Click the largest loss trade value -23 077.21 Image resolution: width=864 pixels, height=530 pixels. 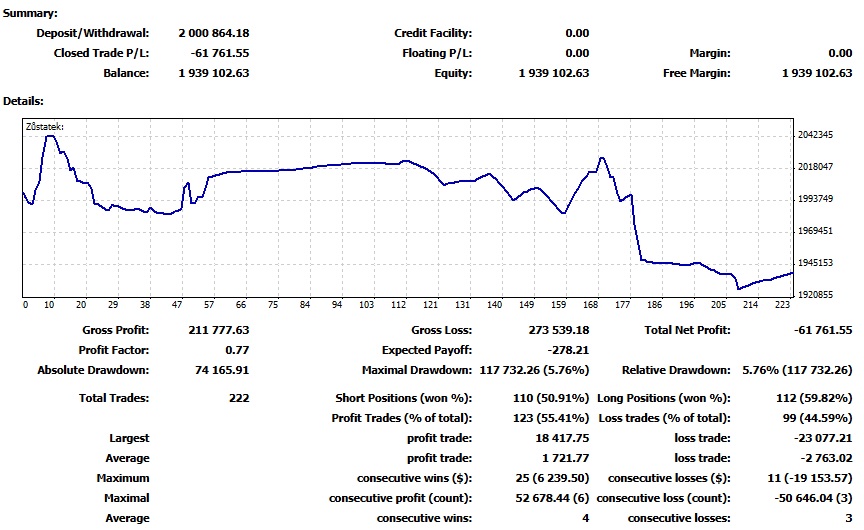823,439
